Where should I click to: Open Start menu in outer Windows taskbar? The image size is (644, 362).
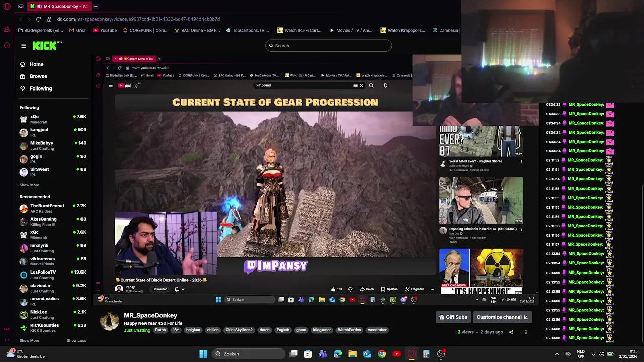(x=203, y=354)
